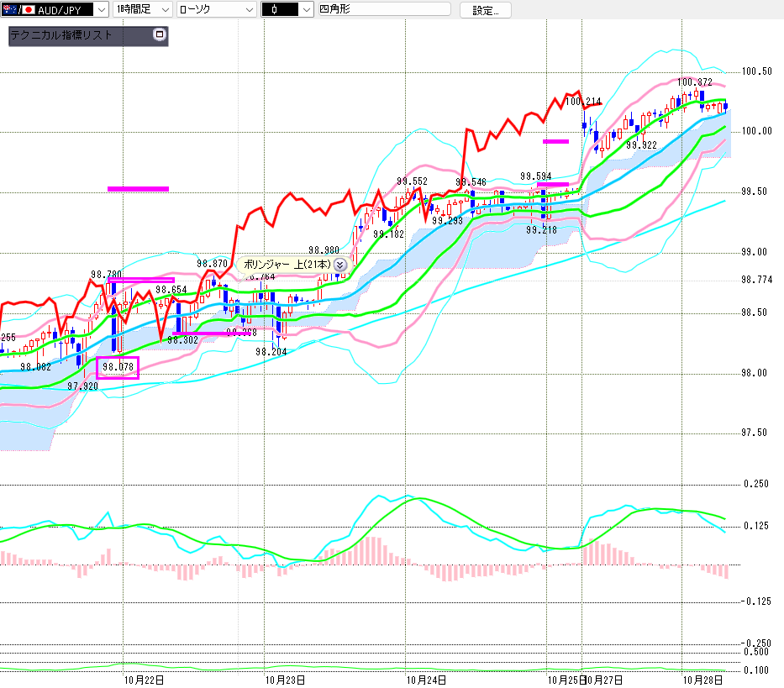
Task: Expand the ボリンジャー 上(21本) tooltip chevron
Action: click(340, 264)
